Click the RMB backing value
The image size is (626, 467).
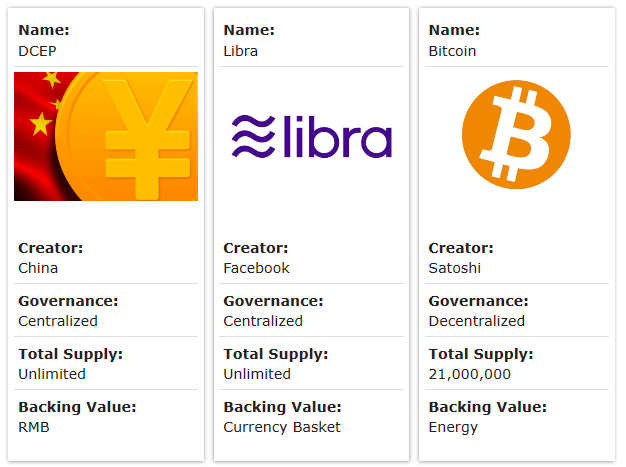(x=34, y=427)
